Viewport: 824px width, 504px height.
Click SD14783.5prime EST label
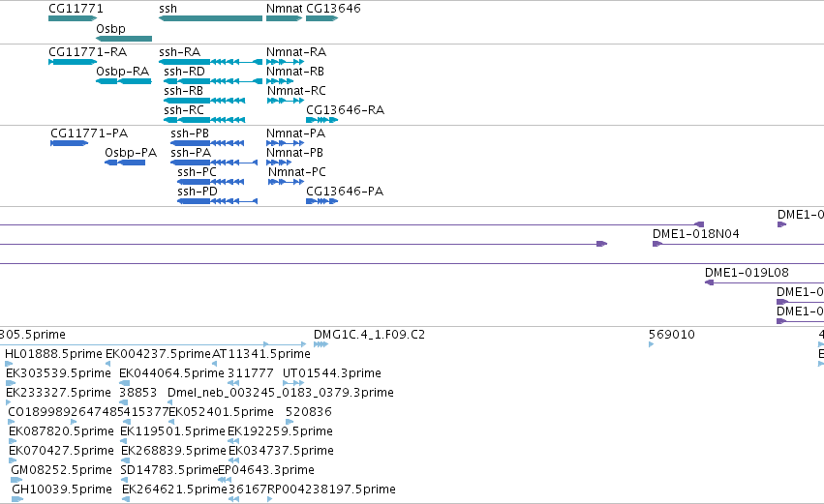169,471
